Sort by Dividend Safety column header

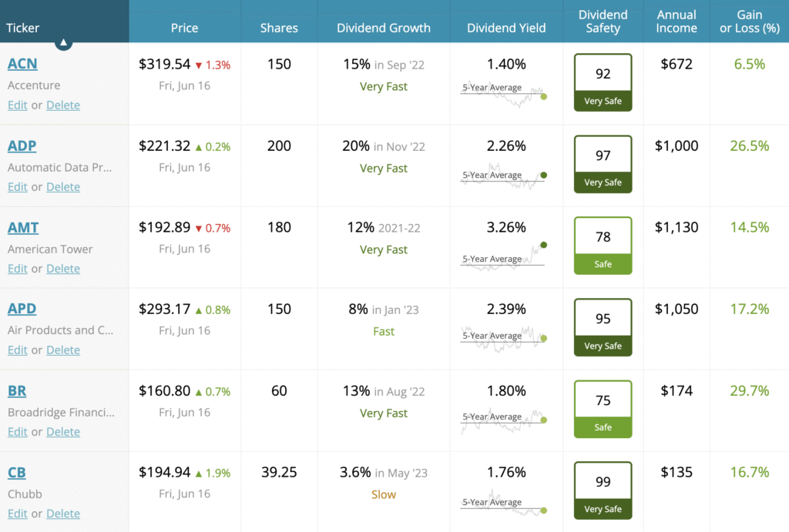tap(603, 22)
